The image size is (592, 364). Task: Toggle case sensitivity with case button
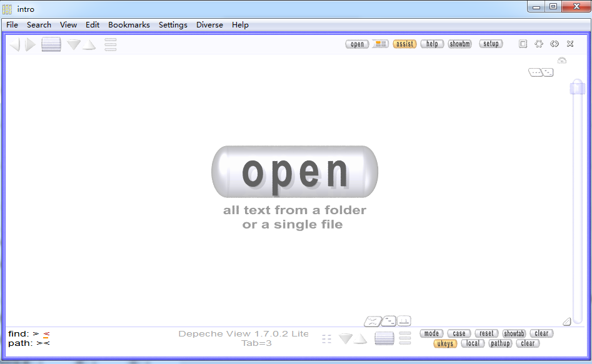(459, 333)
